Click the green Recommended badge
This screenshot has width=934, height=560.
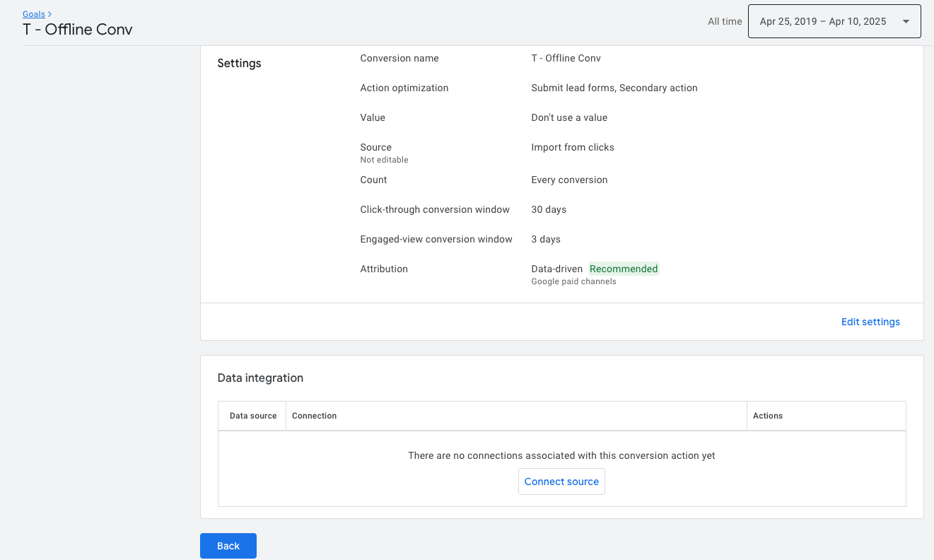click(624, 269)
